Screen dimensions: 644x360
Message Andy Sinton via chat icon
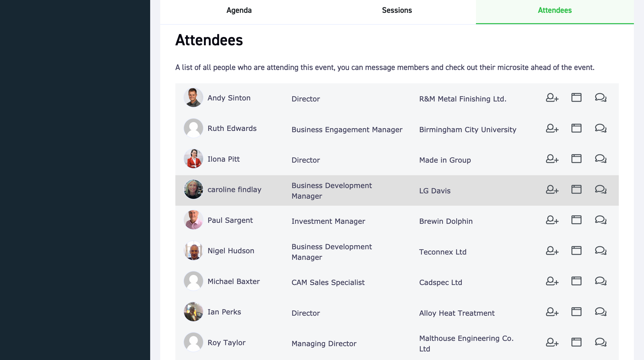(x=601, y=97)
